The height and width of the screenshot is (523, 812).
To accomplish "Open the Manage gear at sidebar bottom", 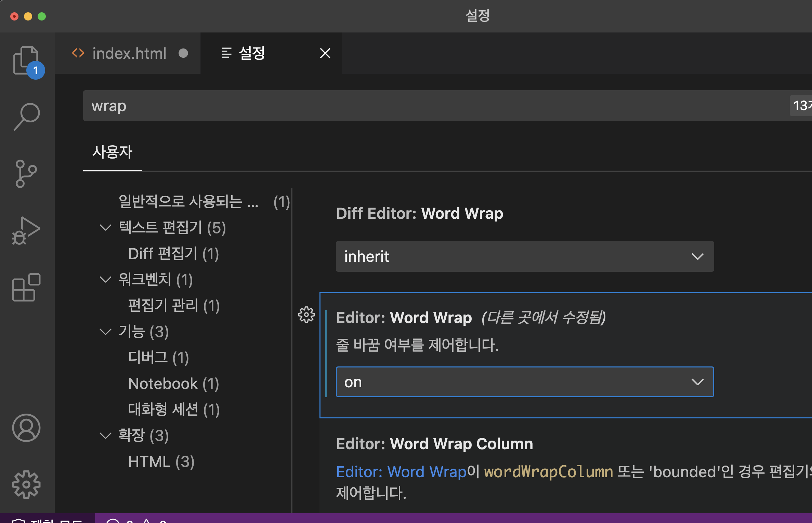I will (x=26, y=484).
